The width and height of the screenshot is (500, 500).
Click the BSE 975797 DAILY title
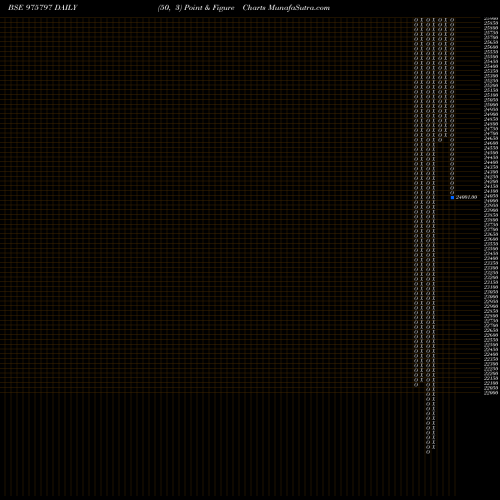click(43, 8)
